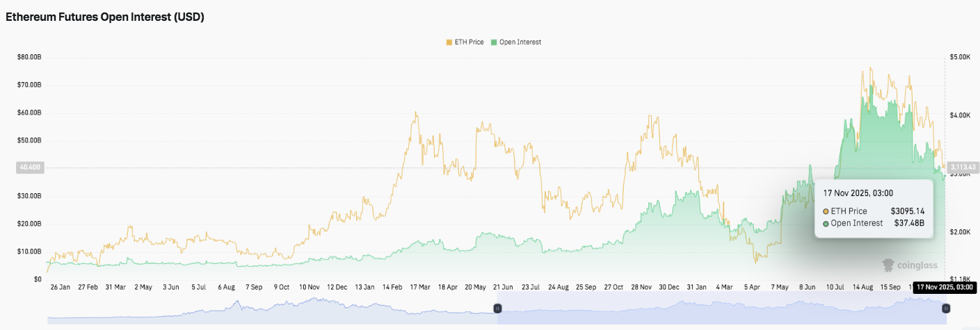Click the 14 Aug date on the axis

862,287
